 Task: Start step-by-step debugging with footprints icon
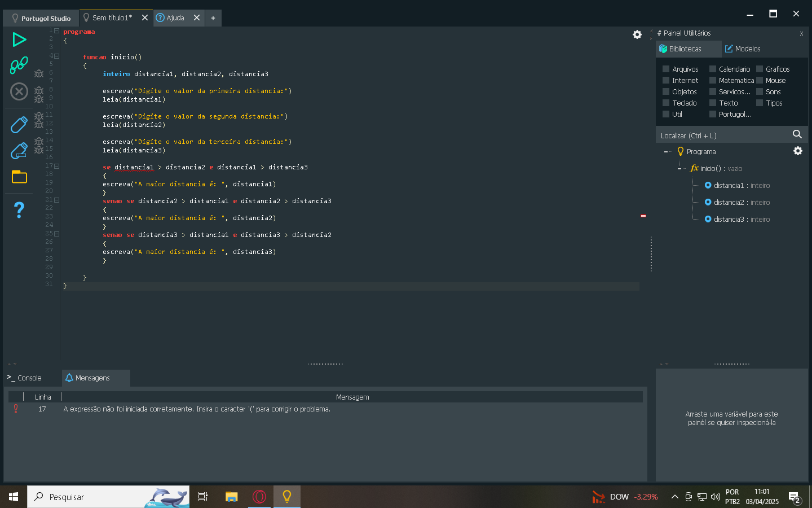point(19,65)
